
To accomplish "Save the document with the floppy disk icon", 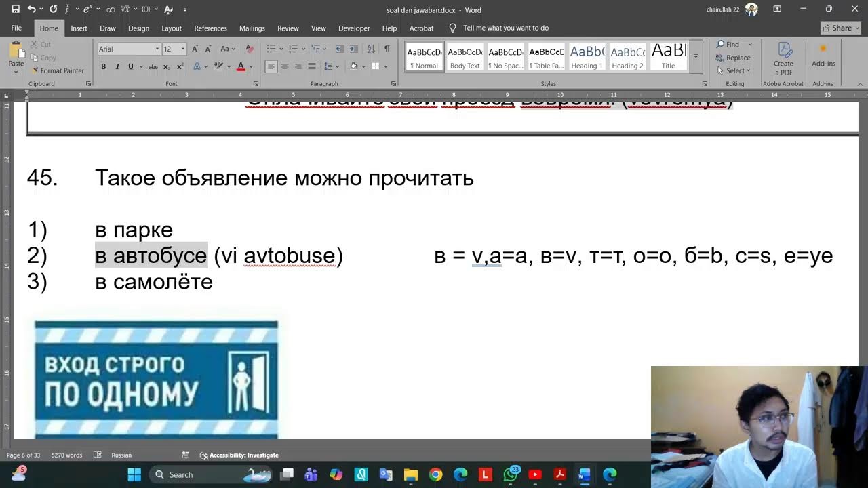I will coord(16,9).
